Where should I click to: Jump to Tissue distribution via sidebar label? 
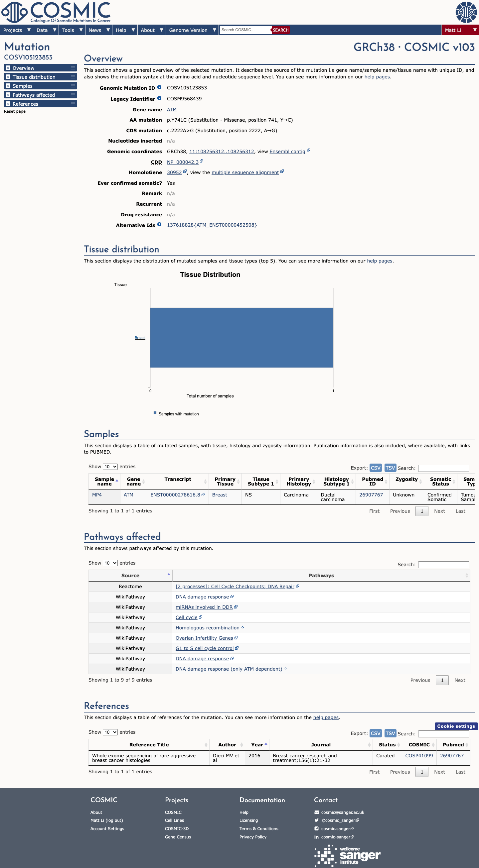[x=34, y=77]
